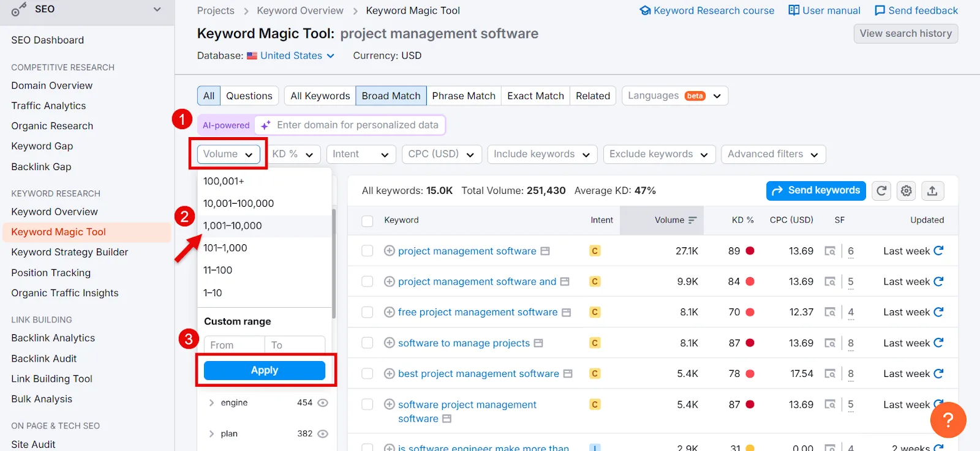Screen dimensions: 980x451
Task: Open SERP preview icon beside 'best project management software'
Action: [x=568, y=373]
